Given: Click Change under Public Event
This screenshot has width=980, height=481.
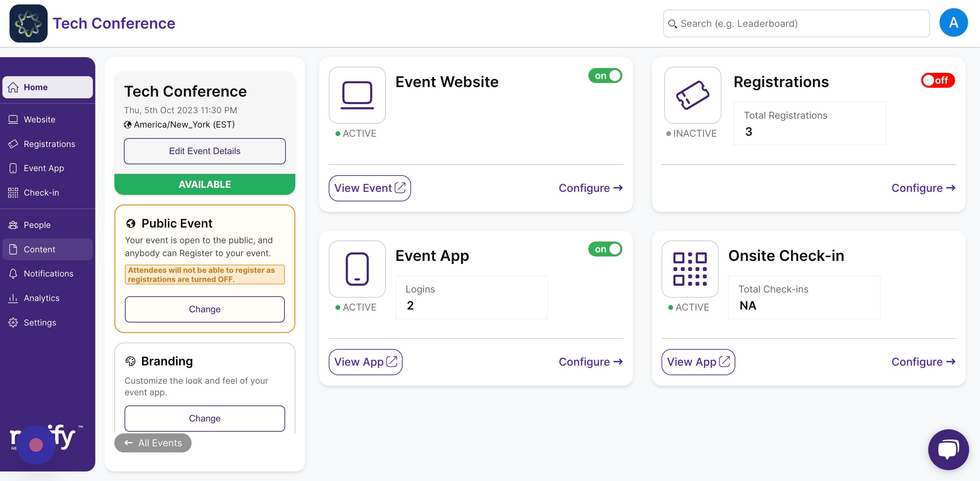Looking at the screenshot, I should (x=205, y=309).
